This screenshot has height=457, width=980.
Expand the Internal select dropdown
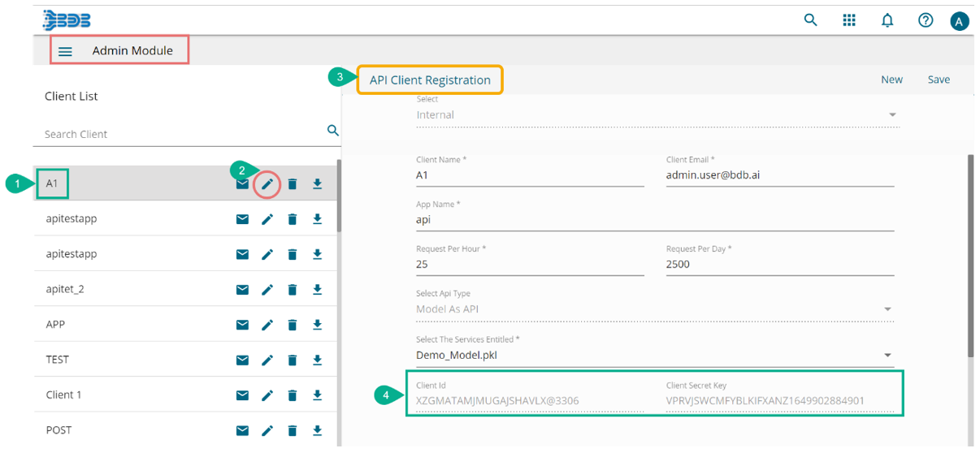892,115
